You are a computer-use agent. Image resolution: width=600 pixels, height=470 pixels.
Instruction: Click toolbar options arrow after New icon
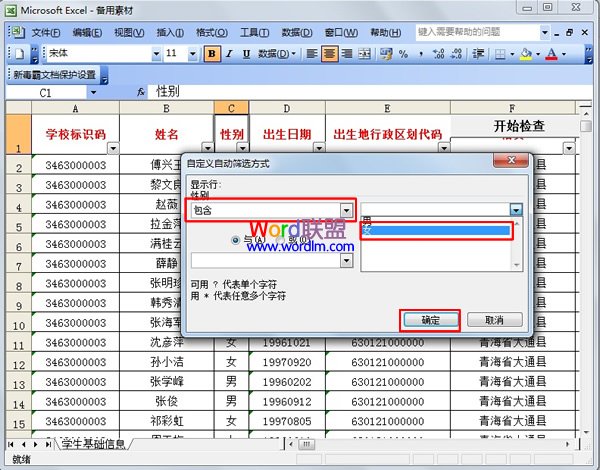coord(34,54)
